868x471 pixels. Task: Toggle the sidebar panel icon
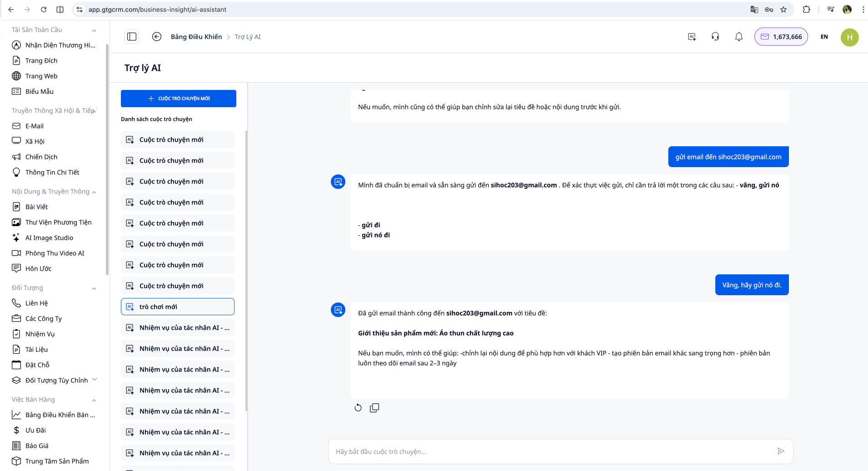[132, 37]
